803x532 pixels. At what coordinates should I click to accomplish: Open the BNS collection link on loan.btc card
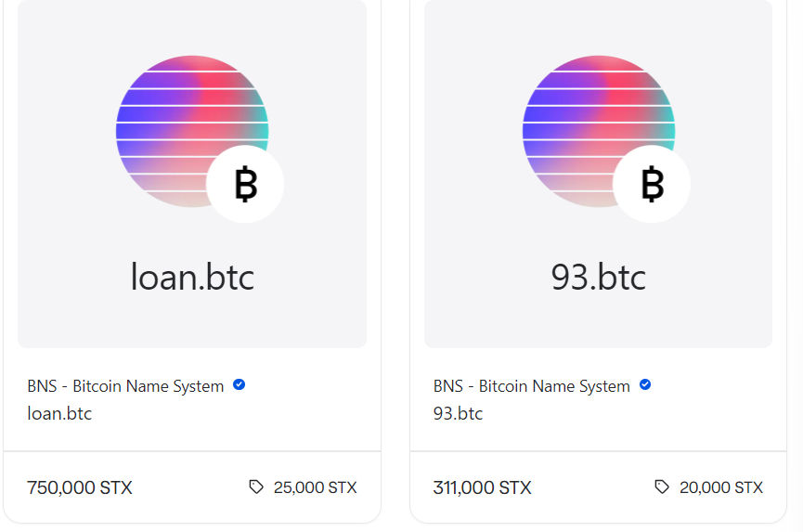(125, 386)
